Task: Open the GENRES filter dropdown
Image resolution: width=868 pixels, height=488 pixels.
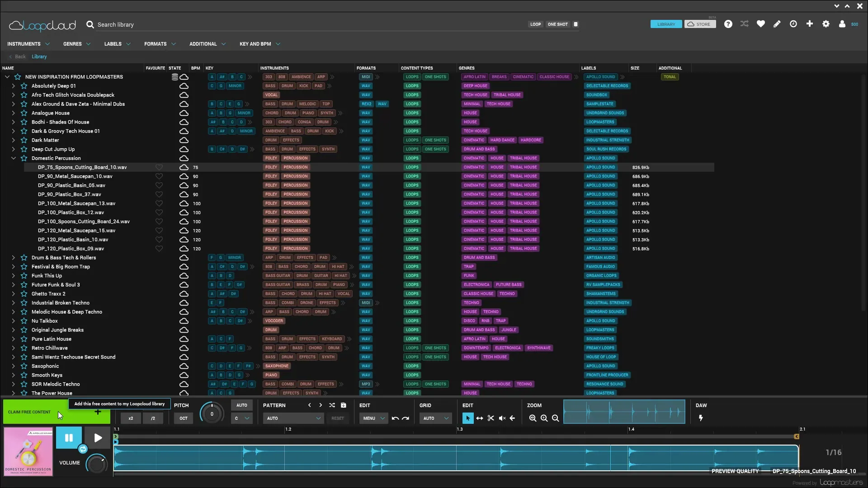Action: coord(77,44)
